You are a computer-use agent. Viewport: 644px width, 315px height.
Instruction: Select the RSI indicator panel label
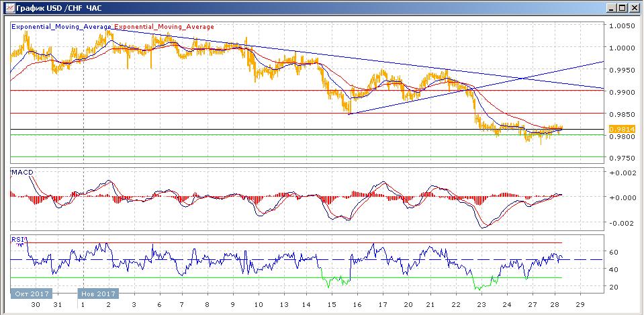tap(18, 238)
